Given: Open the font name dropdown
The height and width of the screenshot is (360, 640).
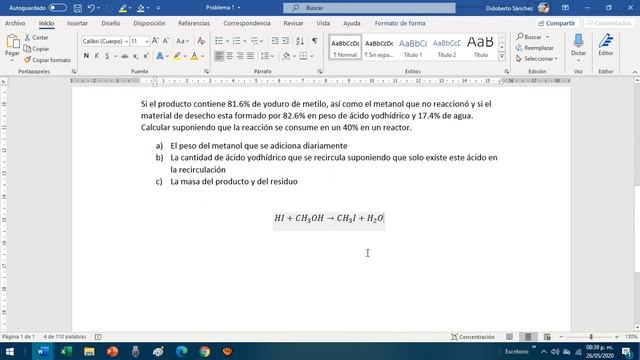Looking at the screenshot, I should coord(127,41).
